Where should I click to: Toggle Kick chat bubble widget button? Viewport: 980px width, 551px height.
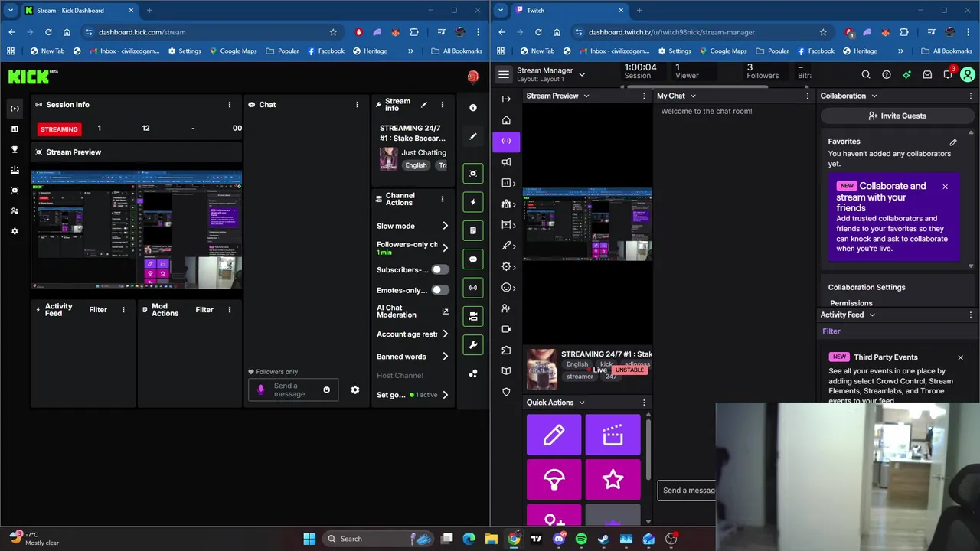(x=473, y=259)
